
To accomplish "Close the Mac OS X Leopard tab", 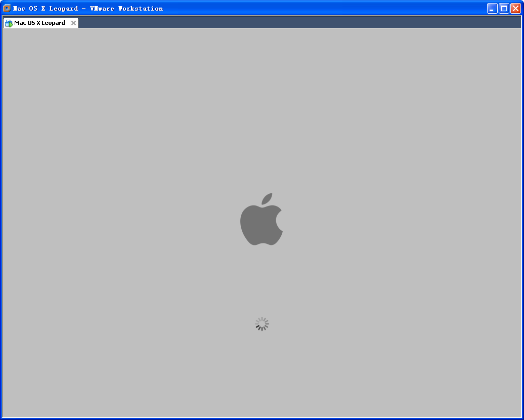I will (73, 23).
